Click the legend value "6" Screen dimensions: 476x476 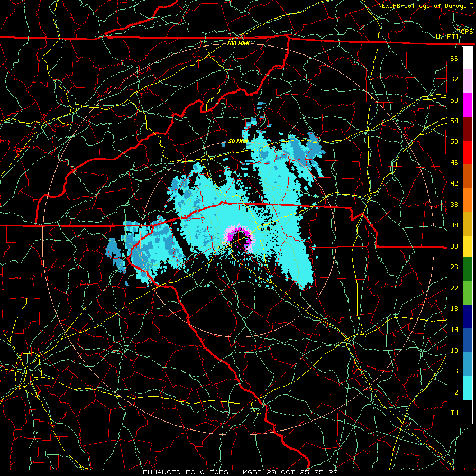click(456, 371)
